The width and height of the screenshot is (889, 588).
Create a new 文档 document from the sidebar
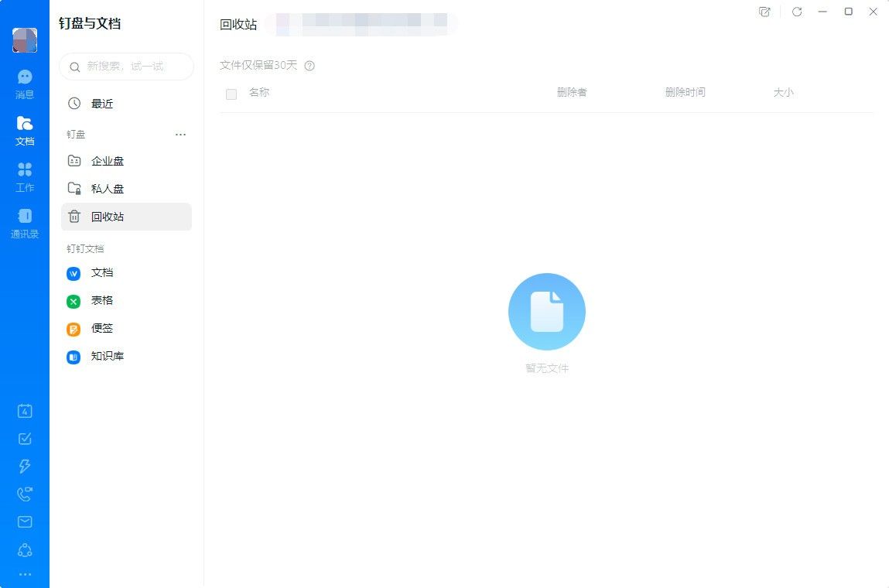click(101, 273)
